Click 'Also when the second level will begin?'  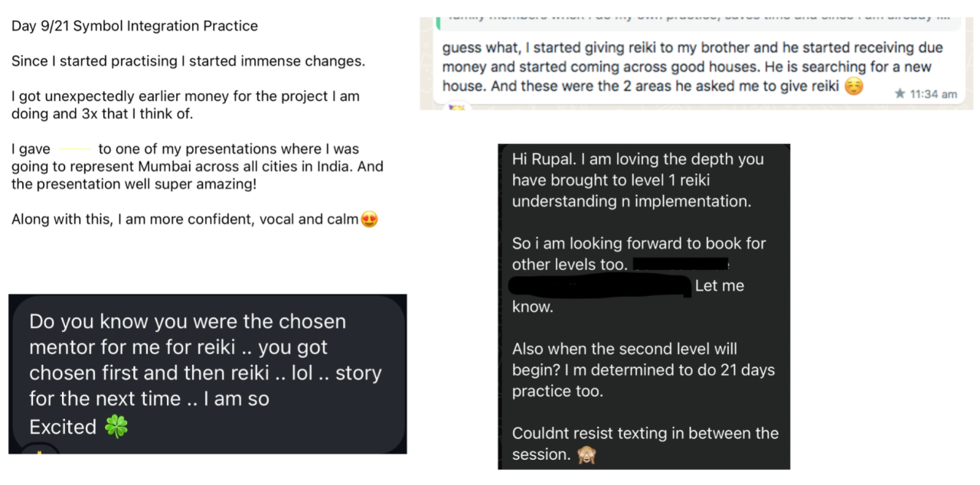(625, 360)
